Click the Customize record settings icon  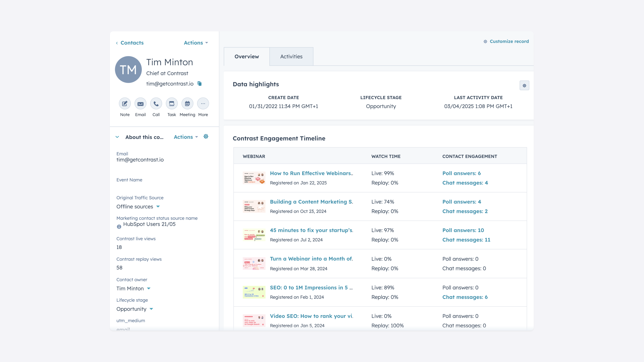point(485,41)
